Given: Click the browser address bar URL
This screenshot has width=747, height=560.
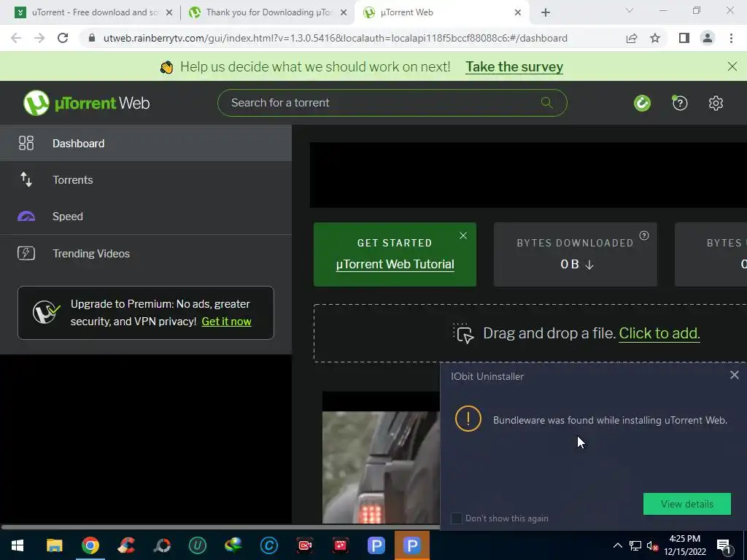Looking at the screenshot, I should 335,38.
